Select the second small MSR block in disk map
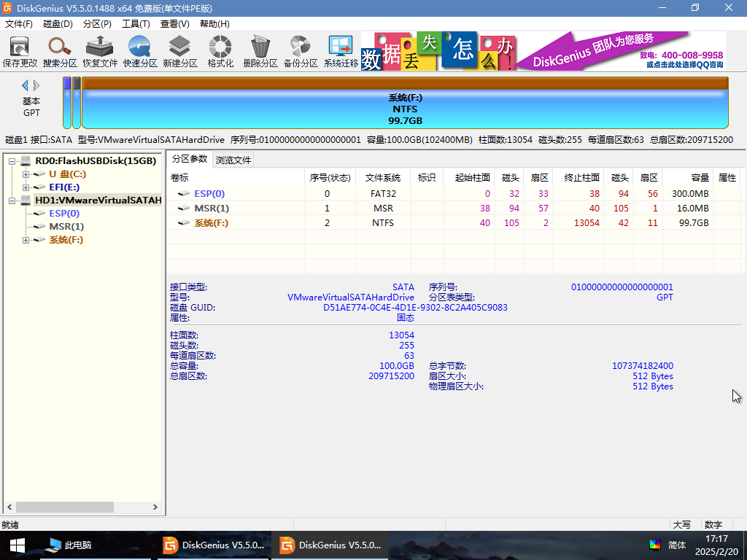 point(76,103)
